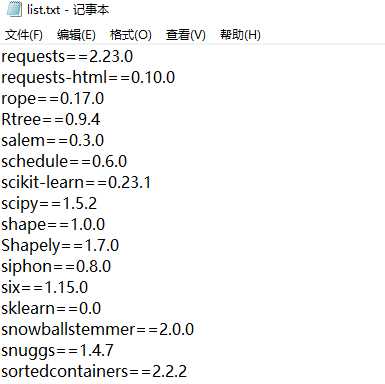Click the Notepad icon in title bar
This screenshot has width=385, height=384.
click(x=13, y=8)
